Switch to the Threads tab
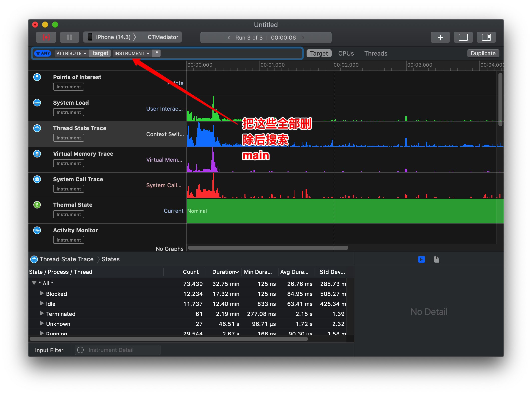 click(x=376, y=53)
